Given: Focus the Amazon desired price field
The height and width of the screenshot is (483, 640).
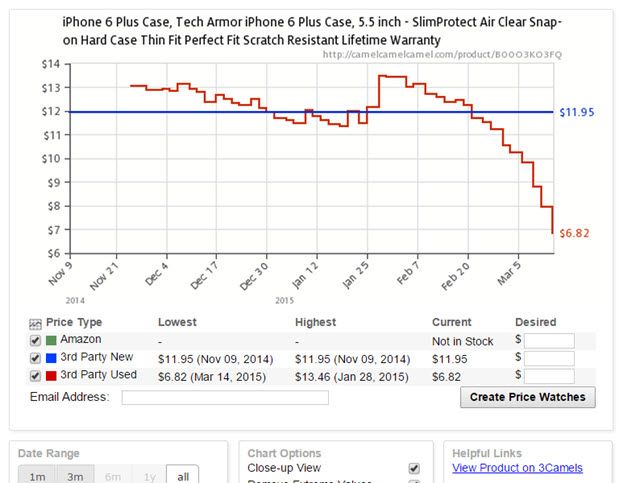Looking at the screenshot, I should tap(549, 341).
